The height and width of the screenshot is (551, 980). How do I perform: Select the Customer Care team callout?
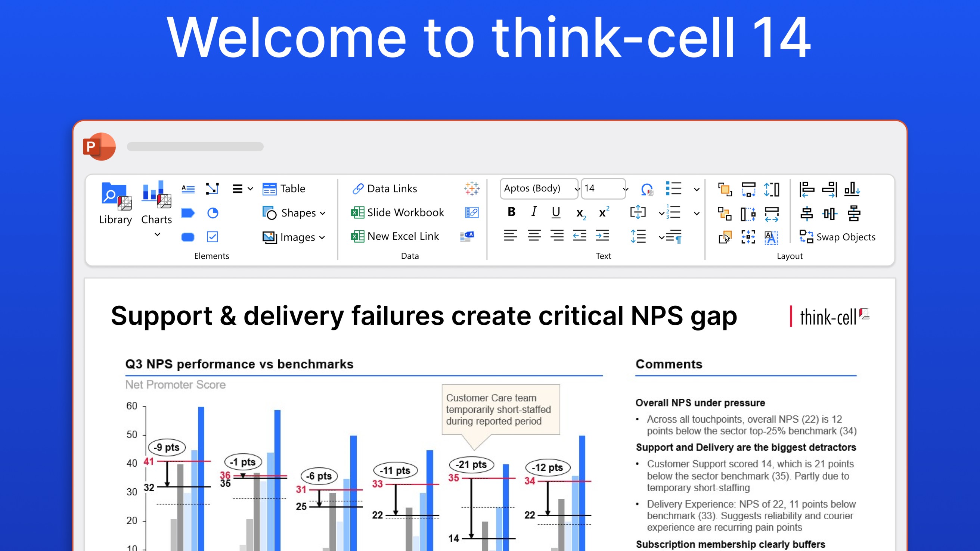[x=501, y=410]
